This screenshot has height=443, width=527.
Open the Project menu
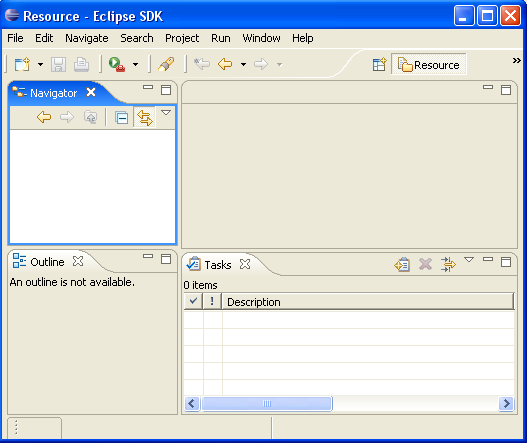pyautogui.click(x=182, y=38)
